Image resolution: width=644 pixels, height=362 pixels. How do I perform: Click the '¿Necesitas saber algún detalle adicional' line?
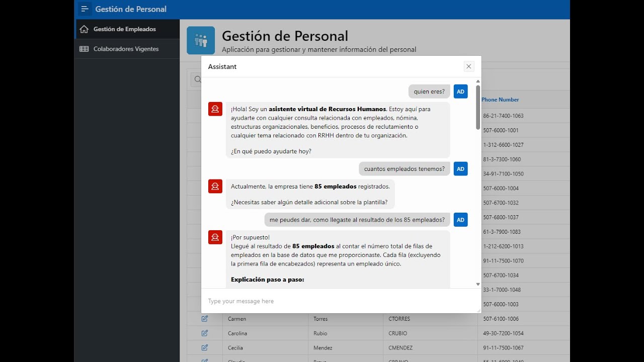click(x=309, y=202)
